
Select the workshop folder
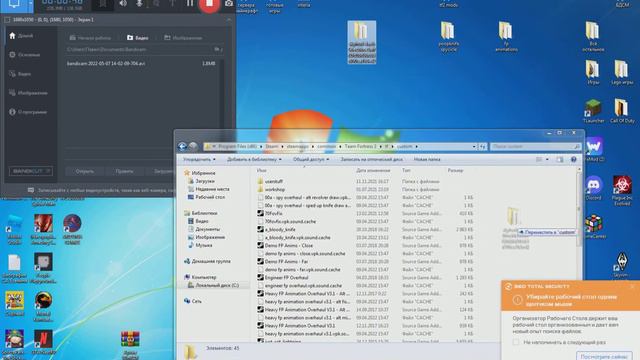tap(271, 189)
